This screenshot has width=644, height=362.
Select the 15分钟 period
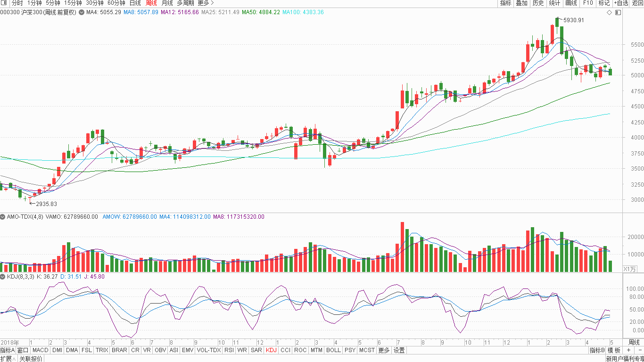73,3
